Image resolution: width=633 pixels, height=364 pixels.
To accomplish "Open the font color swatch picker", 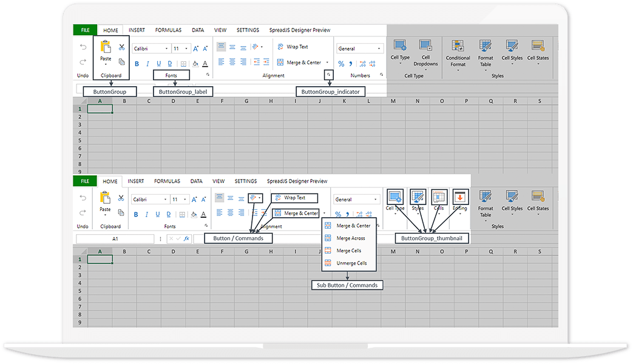I will coord(206,63).
